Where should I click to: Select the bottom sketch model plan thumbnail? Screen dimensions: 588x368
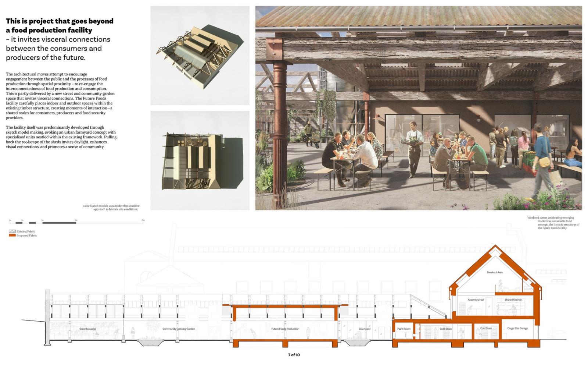tap(200, 160)
